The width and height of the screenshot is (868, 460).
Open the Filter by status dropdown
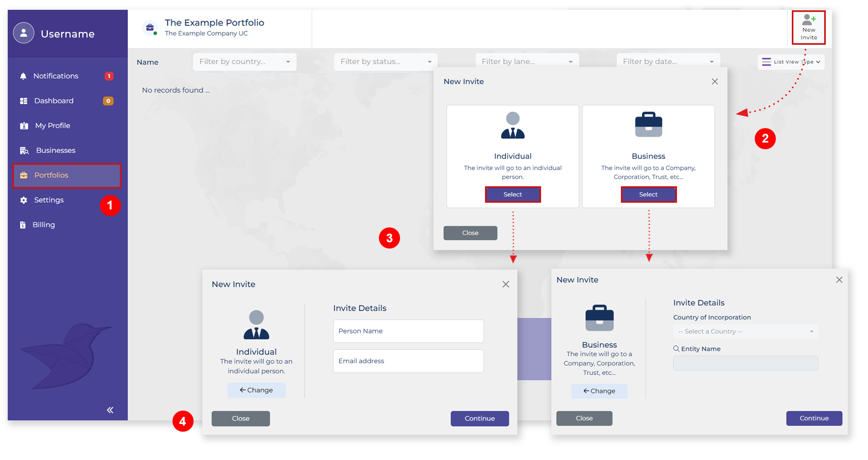pyautogui.click(x=386, y=62)
